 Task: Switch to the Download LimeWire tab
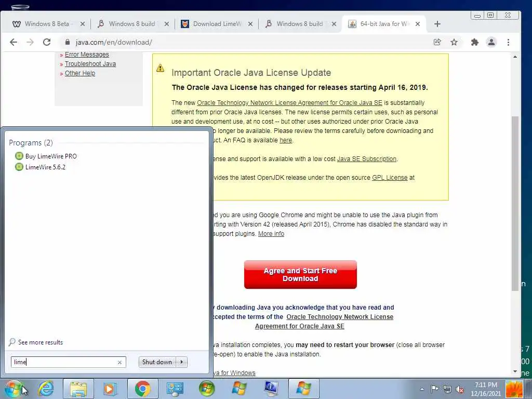pyautogui.click(x=217, y=24)
